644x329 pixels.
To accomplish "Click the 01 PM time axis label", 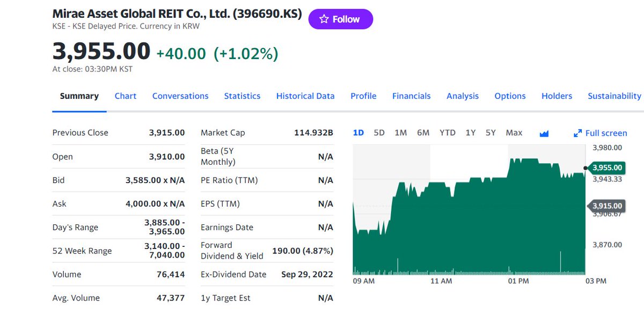I will [x=518, y=281].
